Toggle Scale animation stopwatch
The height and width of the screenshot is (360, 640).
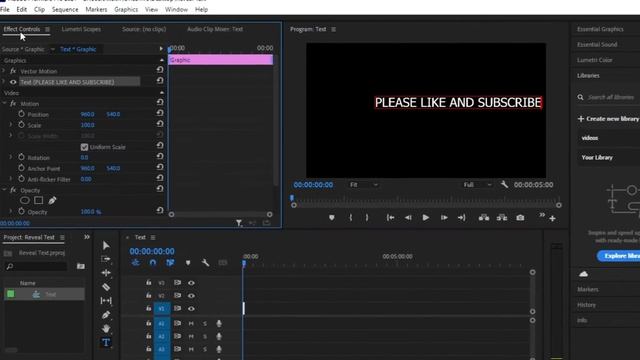[x=21, y=124]
